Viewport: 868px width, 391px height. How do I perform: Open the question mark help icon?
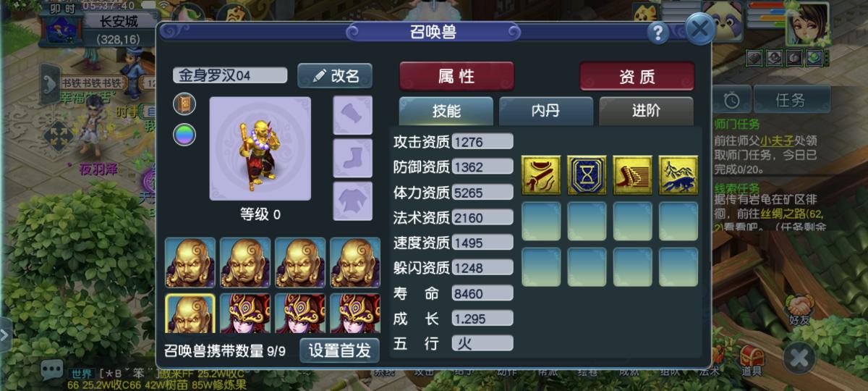point(658,32)
